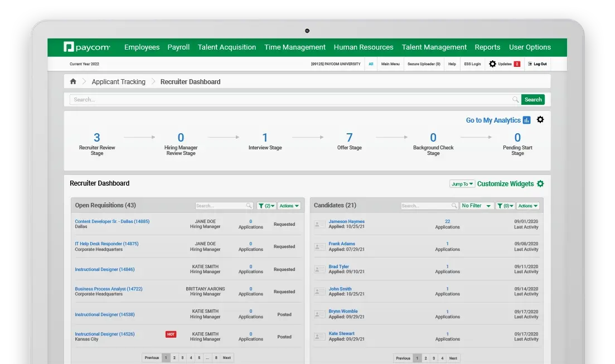Click Jameson Haymes profile card icon
615x364 pixels.
(x=319, y=224)
